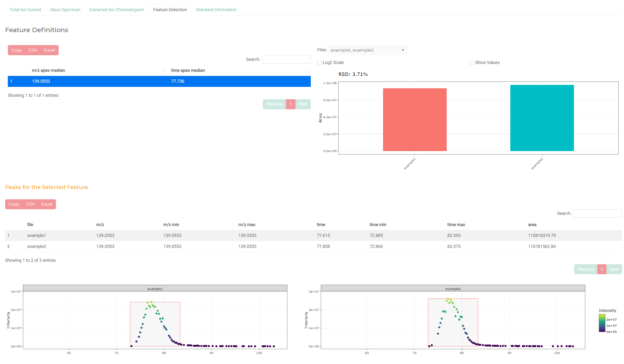Click Previous in peaks table pagination
This screenshot has width=624, height=364.
click(x=586, y=269)
